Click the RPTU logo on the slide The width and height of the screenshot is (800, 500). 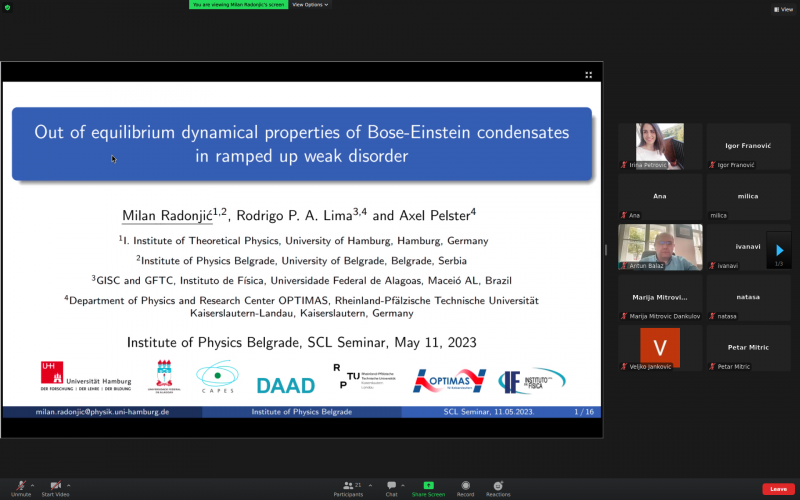[364, 377]
